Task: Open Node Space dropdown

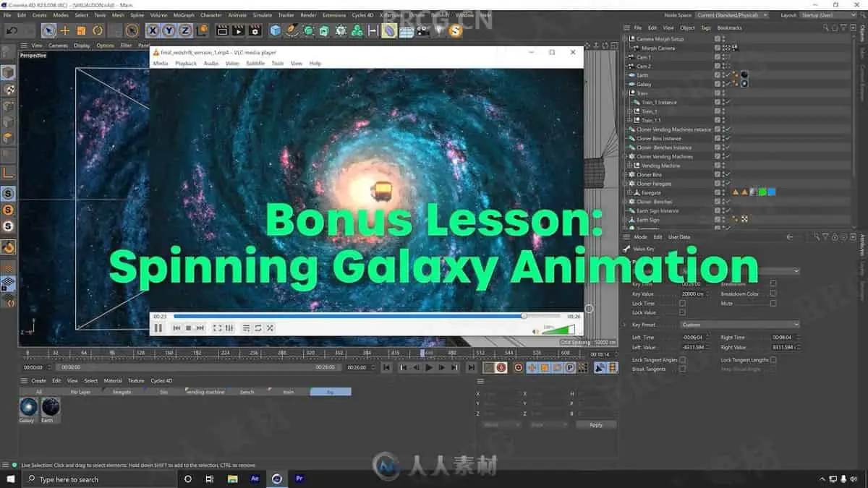Action: (733, 14)
